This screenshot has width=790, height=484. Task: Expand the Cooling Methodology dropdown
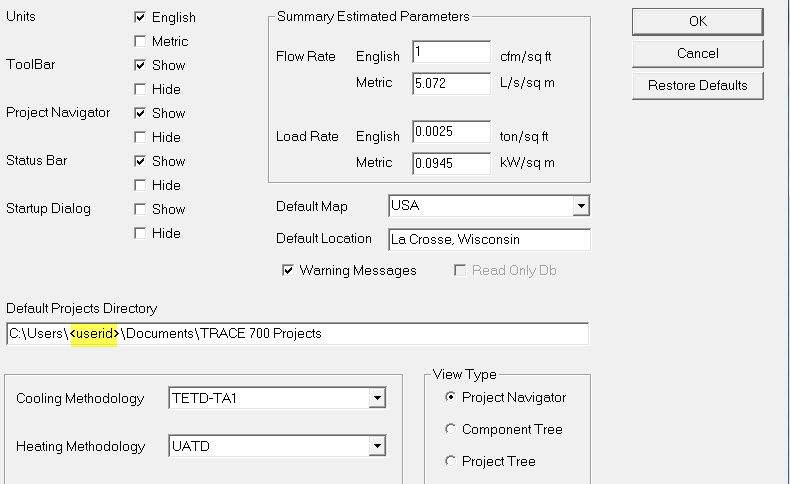[x=377, y=399]
